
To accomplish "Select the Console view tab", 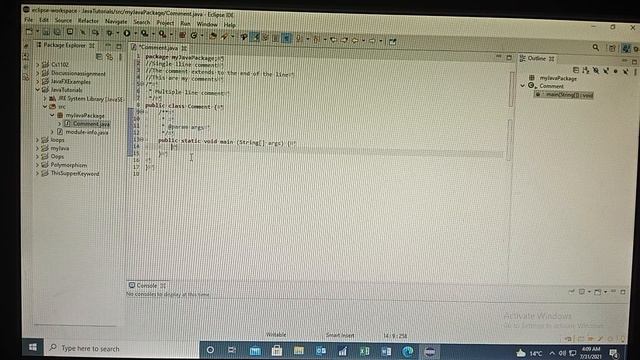I will pyautogui.click(x=147, y=285).
